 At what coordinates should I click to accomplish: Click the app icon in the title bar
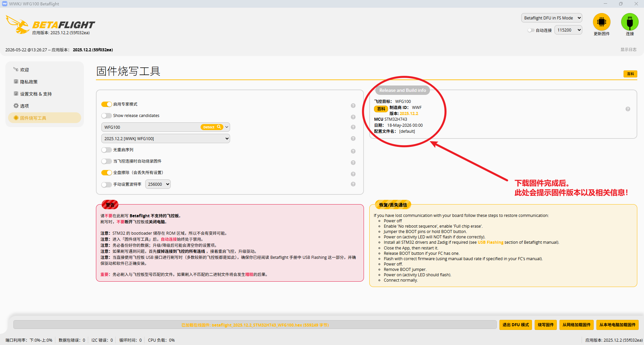click(x=4, y=4)
